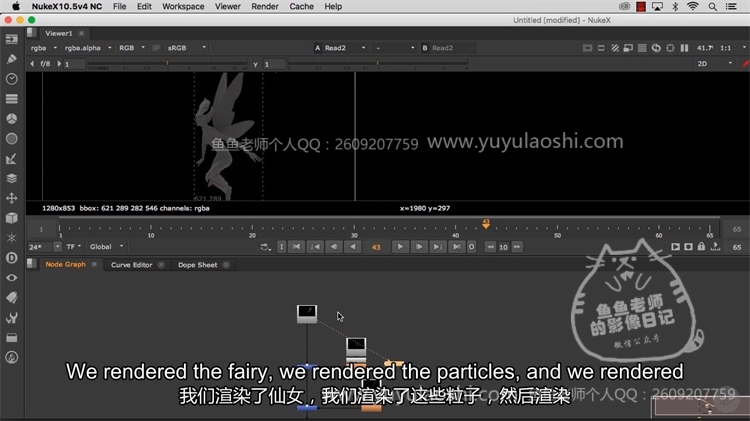The width and height of the screenshot is (750, 421).
Task: Open the RGB display channel dropdown
Action: click(132, 48)
